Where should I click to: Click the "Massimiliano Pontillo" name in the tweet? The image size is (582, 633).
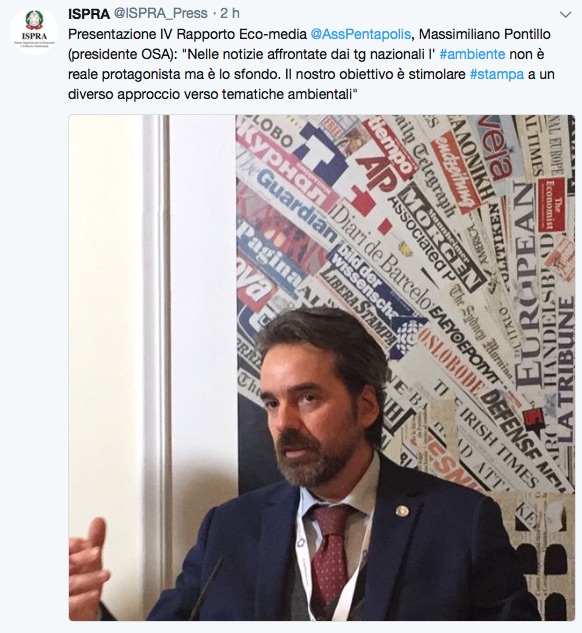[x=485, y=34]
